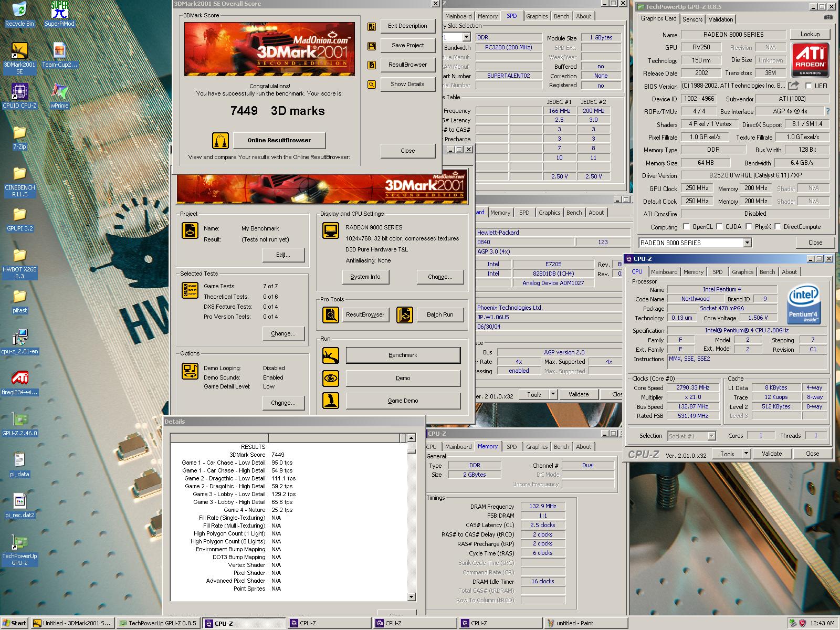840x630 pixels.
Task: Switch to Validation tab in GPU-Z
Action: 721,19
